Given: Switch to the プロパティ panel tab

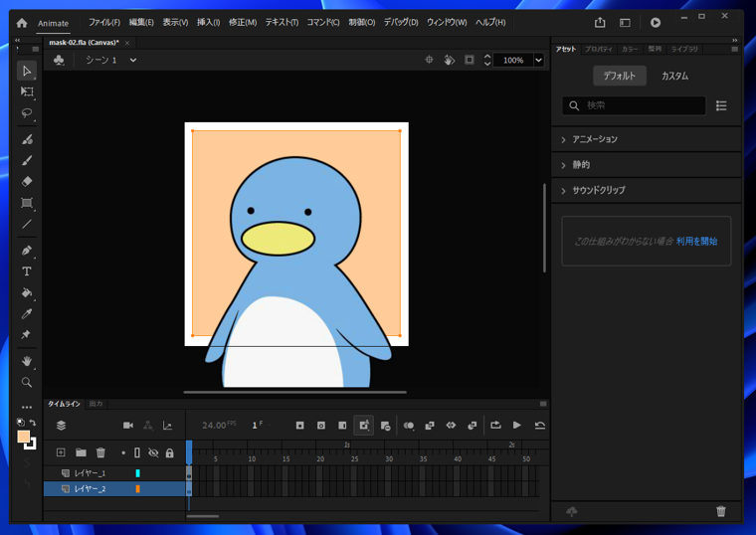Looking at the screenshot, I should (599, 49).
